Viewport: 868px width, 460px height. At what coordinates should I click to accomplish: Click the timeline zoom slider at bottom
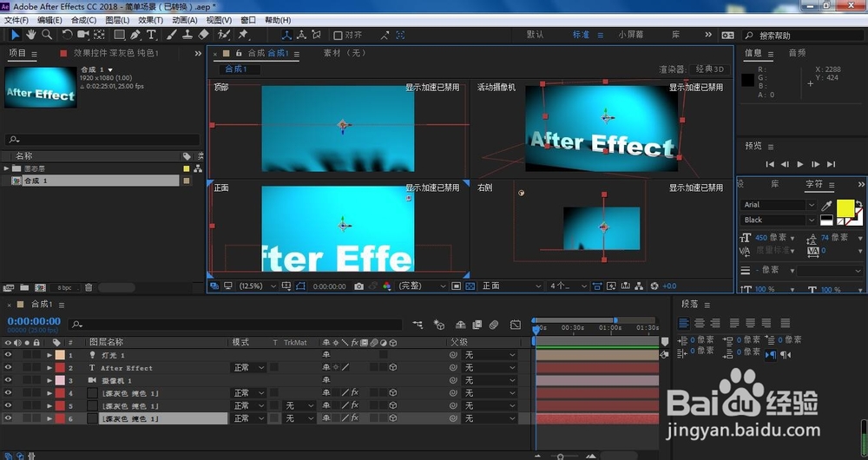pyautogui.click(x=561, y=457)
